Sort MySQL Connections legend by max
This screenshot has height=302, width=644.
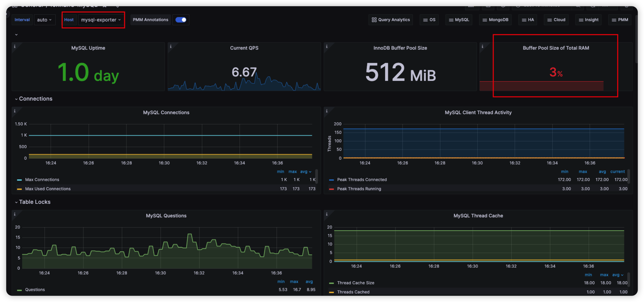click(x=293, y=172)
